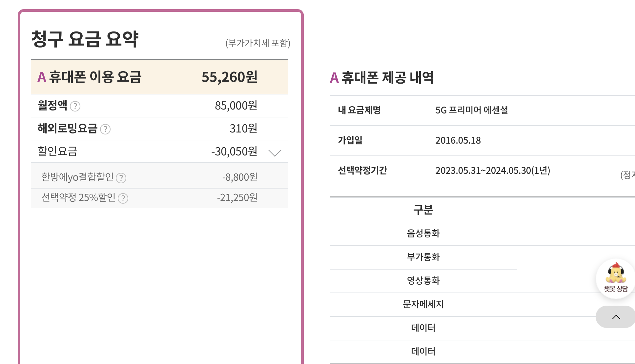Click the -30,050원 discount amount

click(234, 152)
